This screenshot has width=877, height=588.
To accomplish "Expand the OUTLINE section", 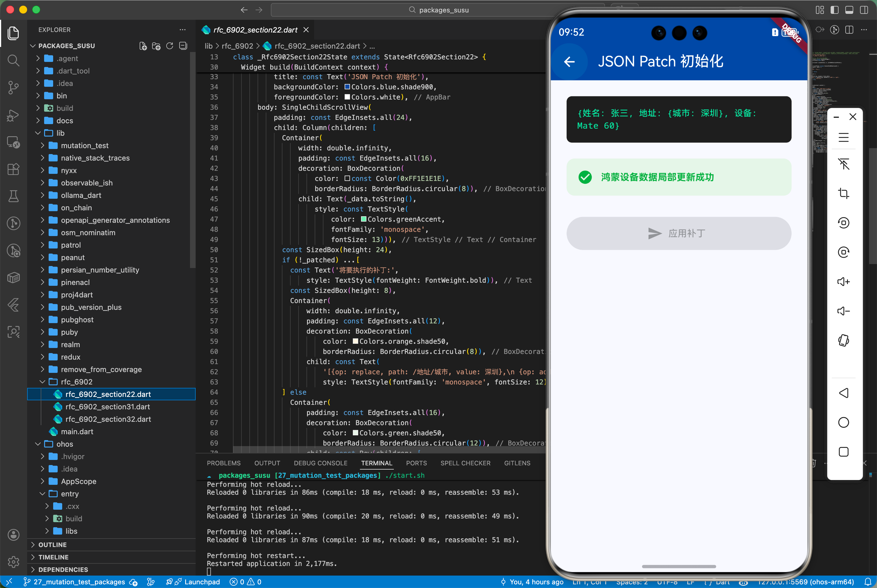I will coord(53,544).
